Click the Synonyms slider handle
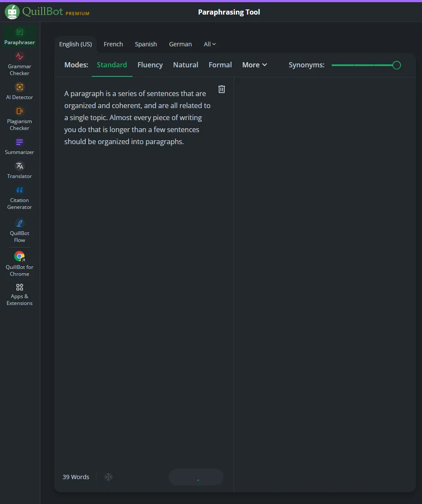Screen dimensions: 422x504 click(397, 65)
